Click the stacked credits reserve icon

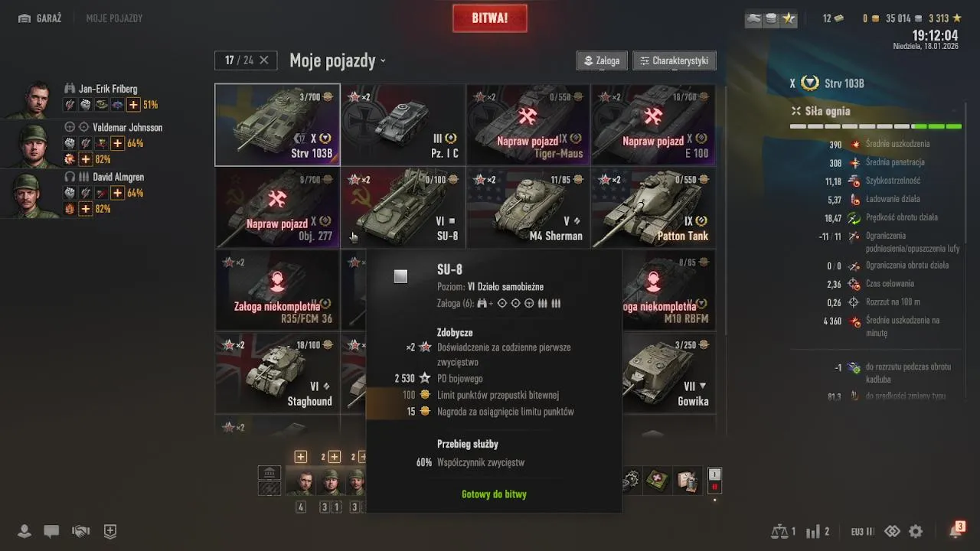771,18
